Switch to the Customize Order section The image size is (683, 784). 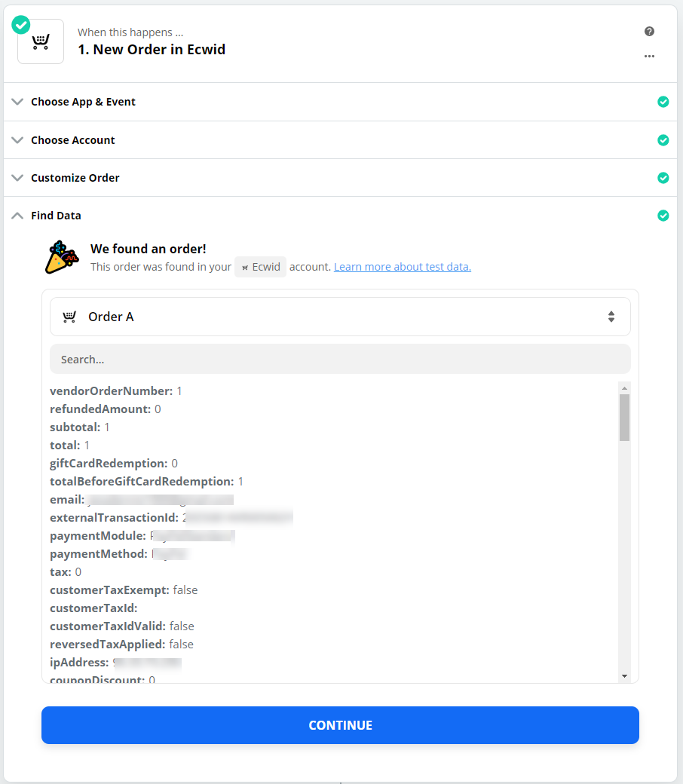click(x=75, y=177)
